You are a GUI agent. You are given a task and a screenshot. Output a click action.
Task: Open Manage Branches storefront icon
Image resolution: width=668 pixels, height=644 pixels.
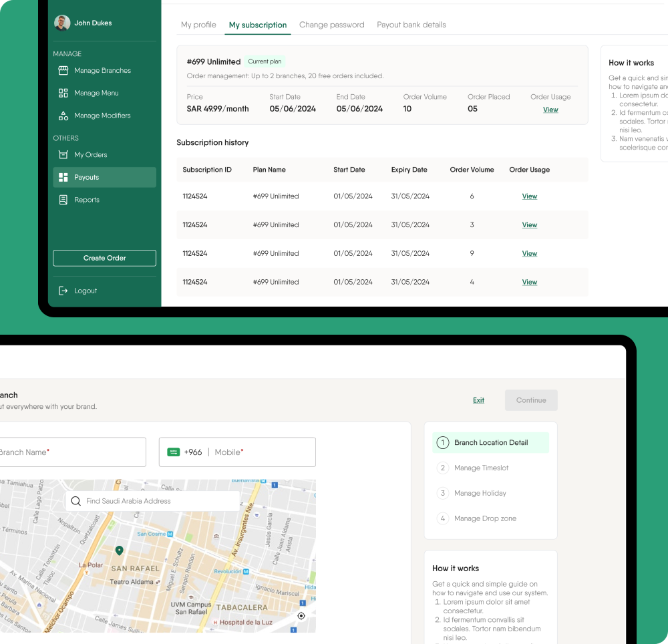pyautogui.click(x=63, y=71)
